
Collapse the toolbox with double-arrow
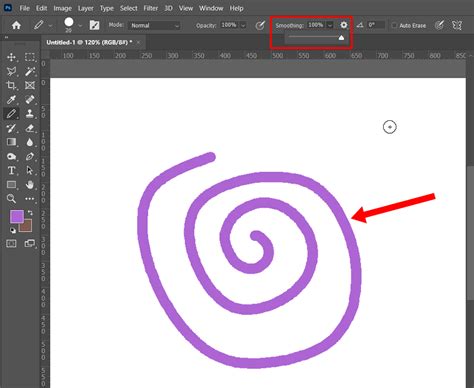6,38
